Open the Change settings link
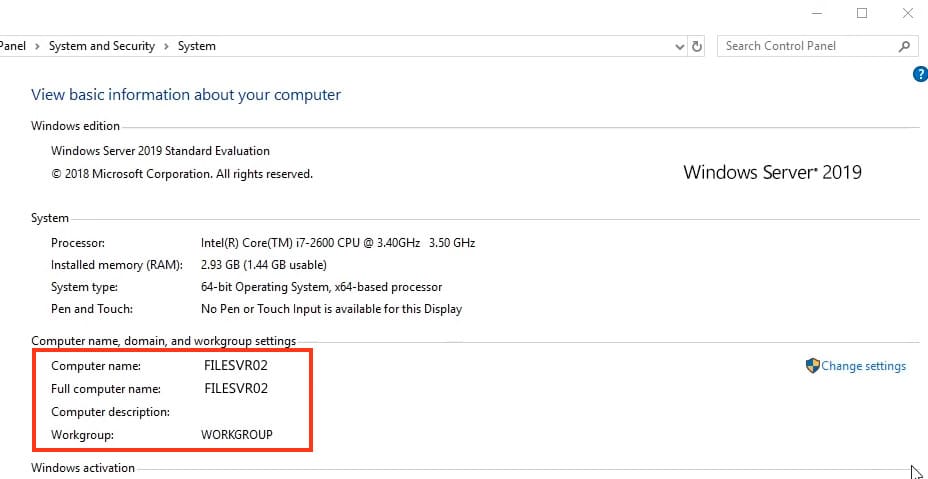The image size is (928, 479). 863,366
